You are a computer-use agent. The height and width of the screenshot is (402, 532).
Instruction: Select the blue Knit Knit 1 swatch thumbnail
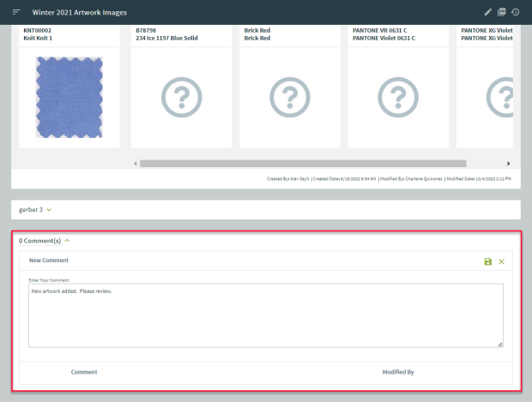68,97
